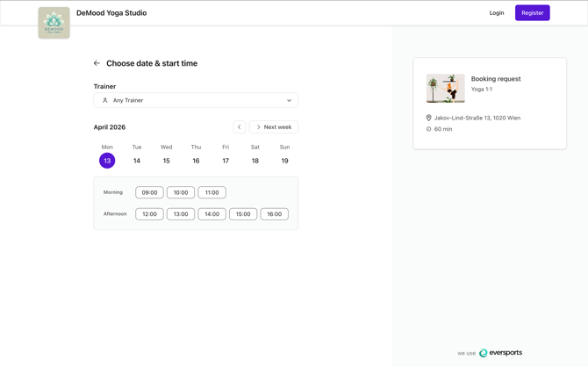Expand trainer list via chevron arrow

tap(289, 100)
